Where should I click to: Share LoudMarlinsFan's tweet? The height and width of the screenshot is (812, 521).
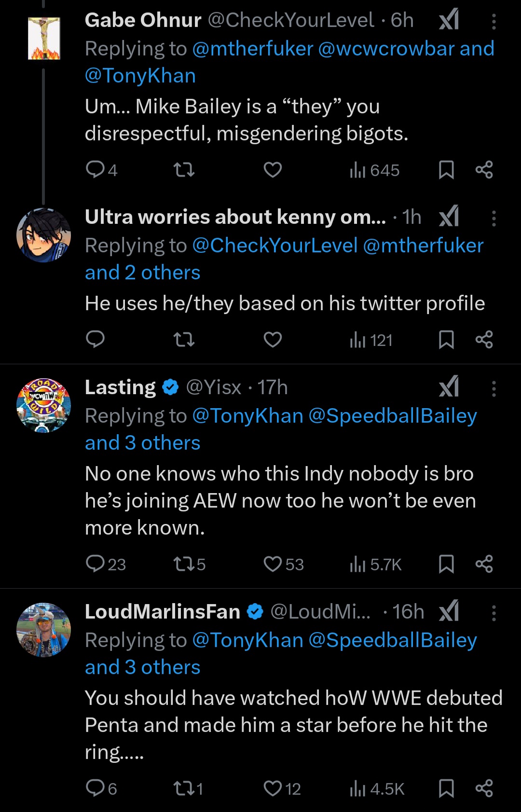484,788
